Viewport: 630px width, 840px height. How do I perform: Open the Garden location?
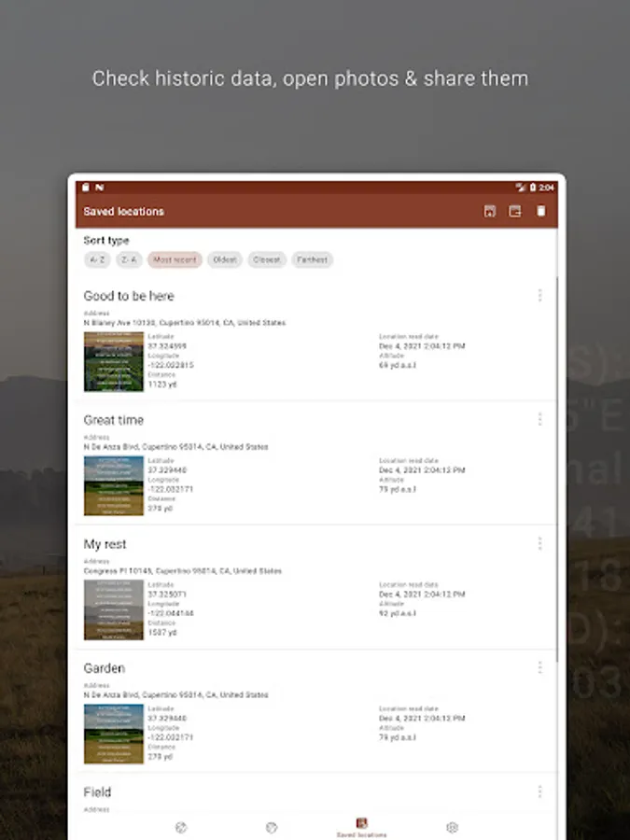(316, 711)
